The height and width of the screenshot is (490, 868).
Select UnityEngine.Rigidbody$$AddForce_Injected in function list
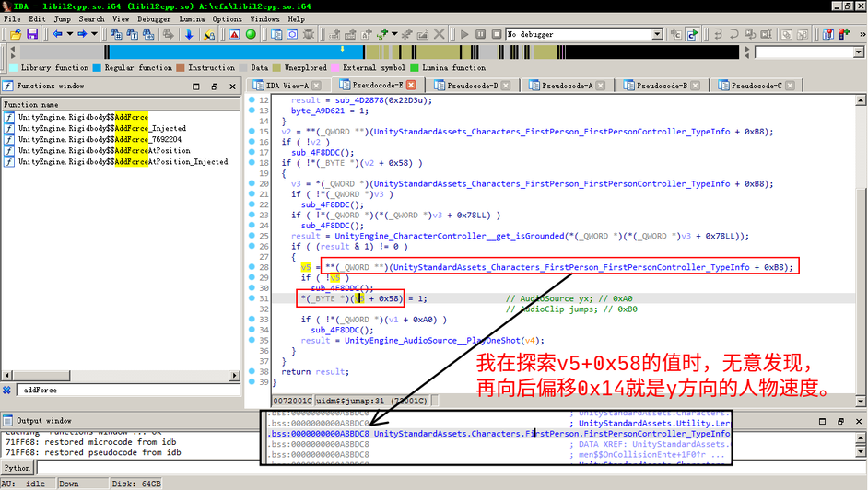point(102,128)
